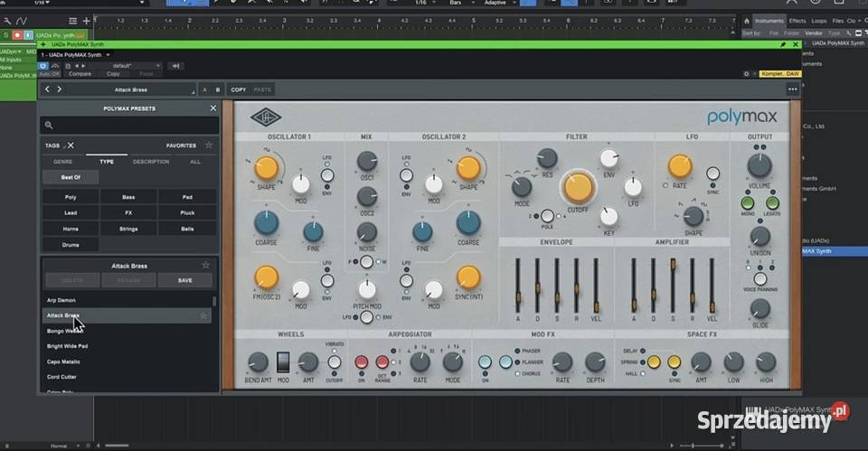The height and width of the screenshot is (451, 868).
Task: Favorite Attack Brass via header star
Action: [x=206, y=266]
